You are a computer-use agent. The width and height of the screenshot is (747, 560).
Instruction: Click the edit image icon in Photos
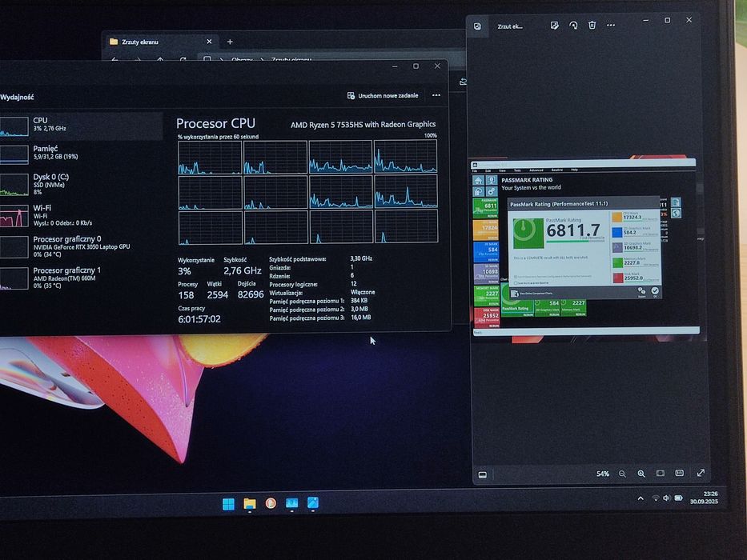555,26
